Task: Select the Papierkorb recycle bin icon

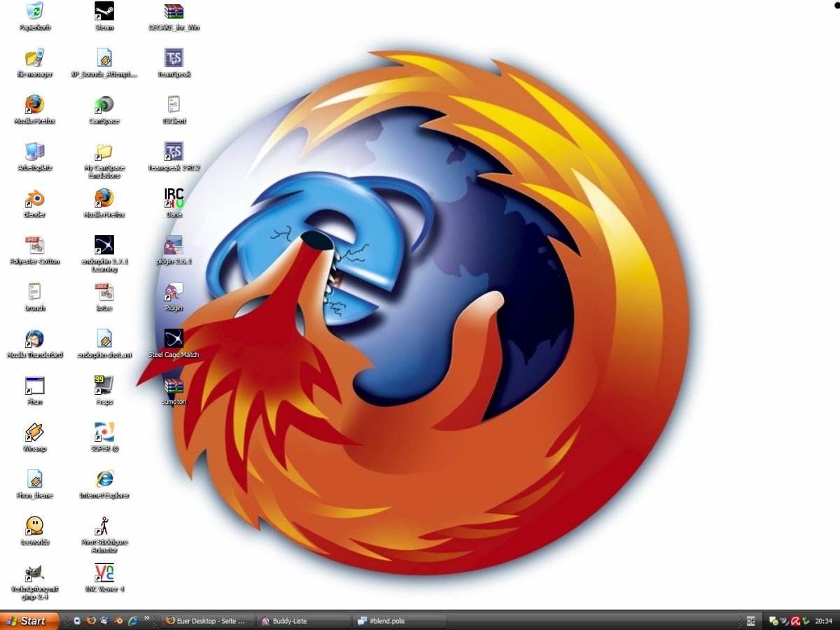Action: pyautogui.click(x=34, y=12)
